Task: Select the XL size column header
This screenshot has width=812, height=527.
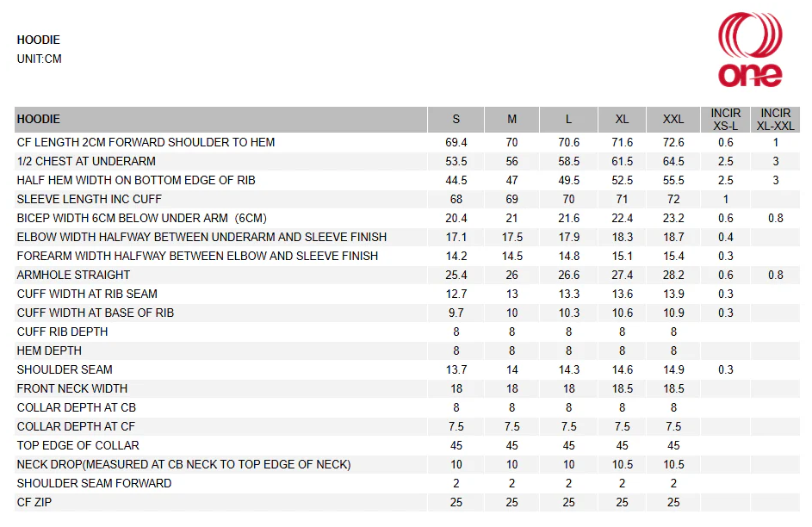Action: 622,120
